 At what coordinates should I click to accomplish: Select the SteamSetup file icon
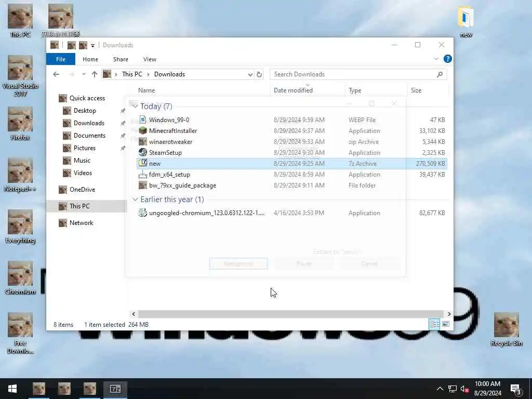[x=143, y=152]
